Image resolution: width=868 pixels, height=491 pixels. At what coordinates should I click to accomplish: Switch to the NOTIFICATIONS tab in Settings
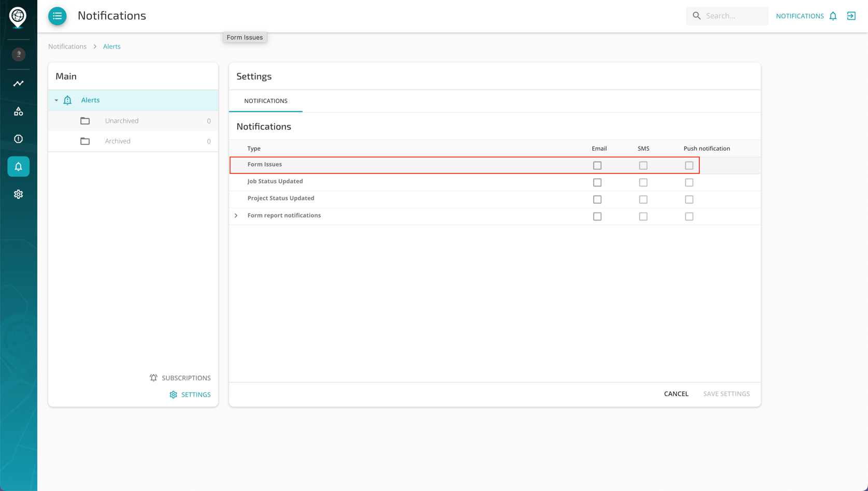point(265,101)
